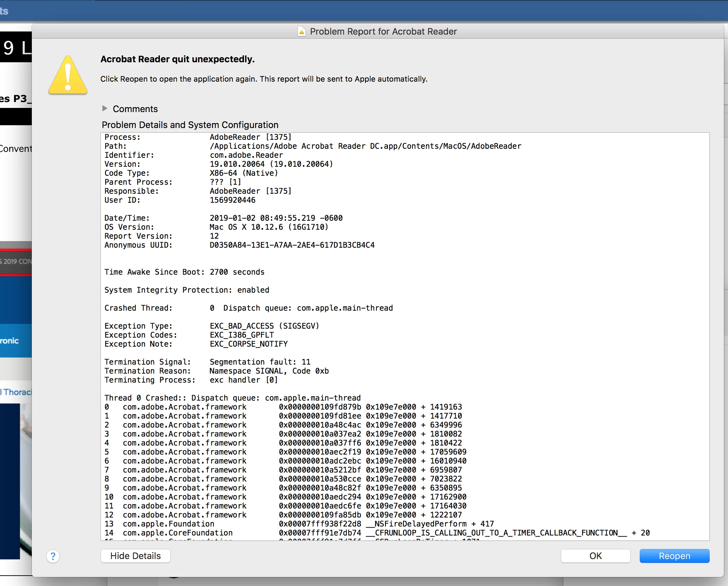Click the yellow warning triangle icon

pyautogui.click(x=68, y=75)
